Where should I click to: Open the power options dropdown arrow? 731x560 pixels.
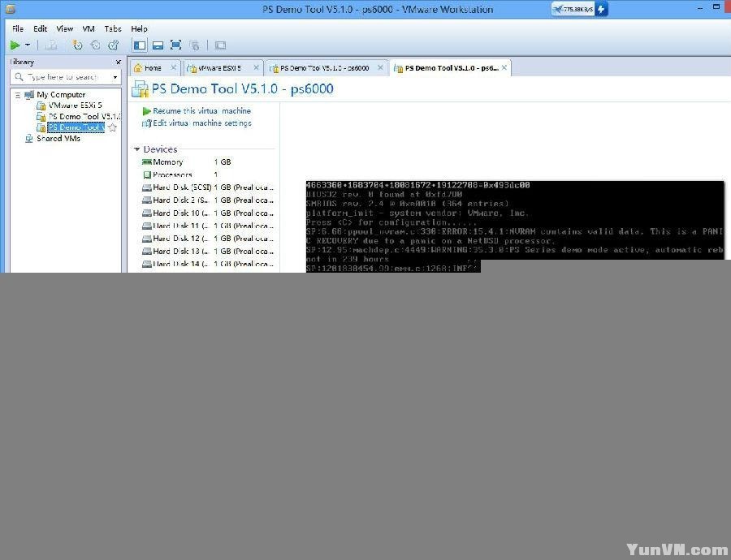28,45
